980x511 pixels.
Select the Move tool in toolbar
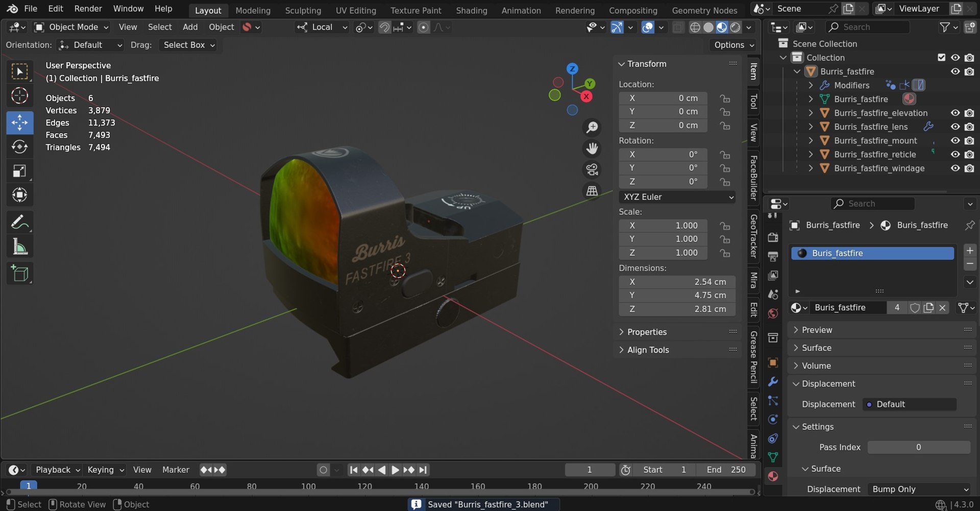point(19,123)
